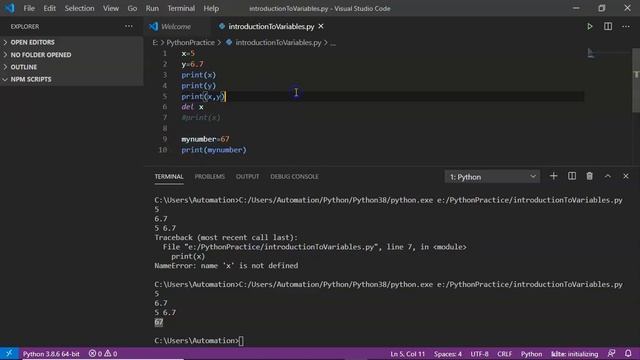Switch to the Output panel tab
This screenshot has width=640, height=360.
point(247,176)
